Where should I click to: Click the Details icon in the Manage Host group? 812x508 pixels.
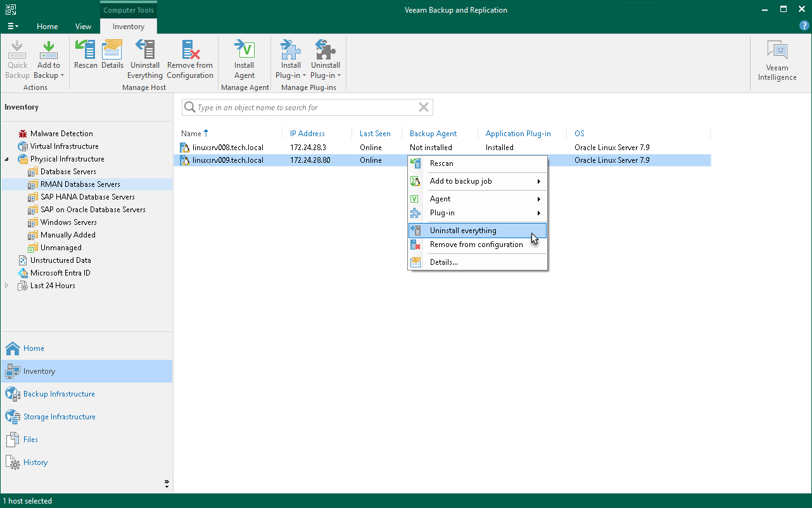[112, 57]
